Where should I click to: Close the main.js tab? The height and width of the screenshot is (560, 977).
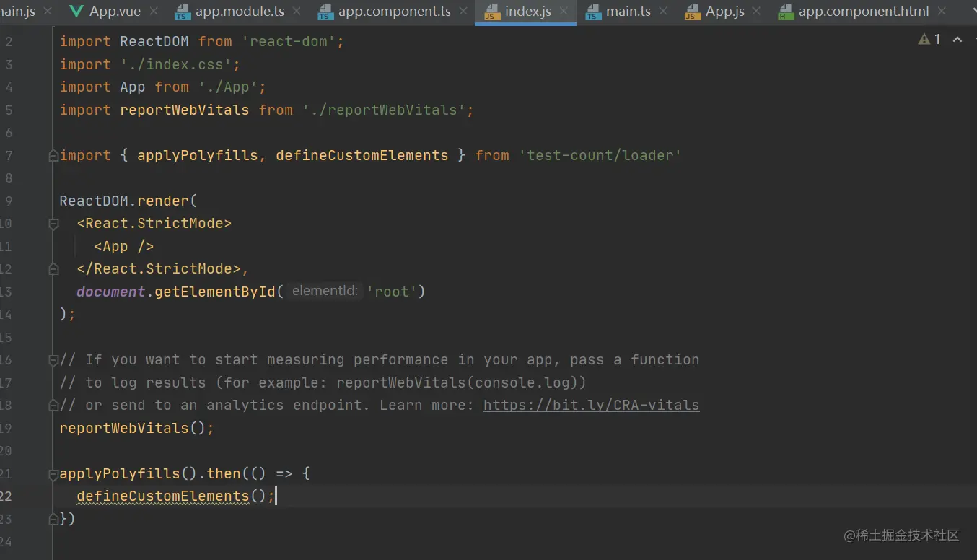click(x=48, y=12)
